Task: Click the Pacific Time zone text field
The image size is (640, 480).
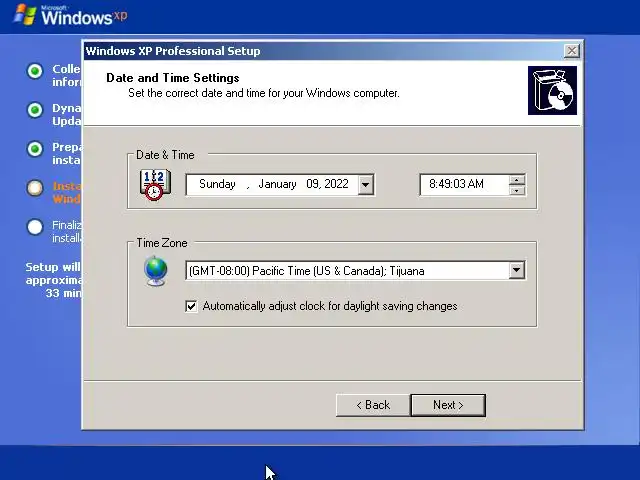Action: click(x=347, y=271)
